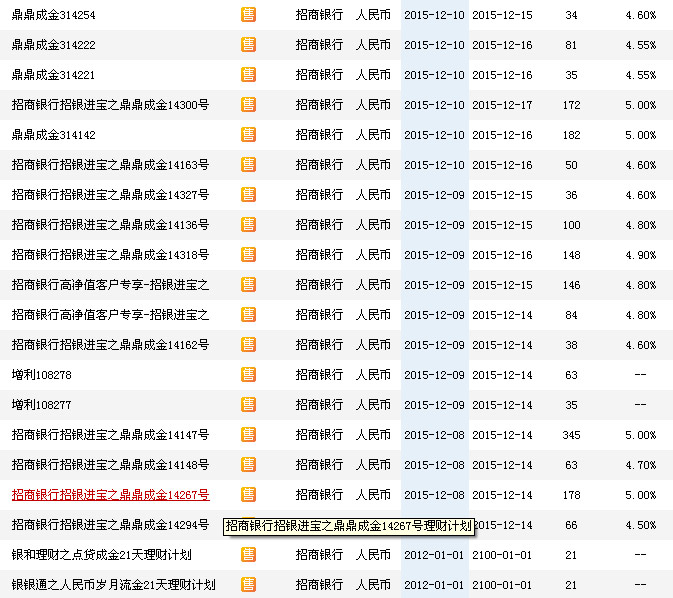Open 招商银行招银进宝之鼎鼎成金14294号
This screenshot has width=673, height=598.
pyautogui.click(x=110, y=525)
